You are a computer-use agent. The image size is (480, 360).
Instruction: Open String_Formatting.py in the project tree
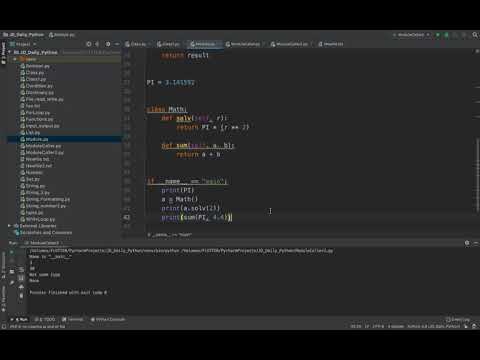45,199
